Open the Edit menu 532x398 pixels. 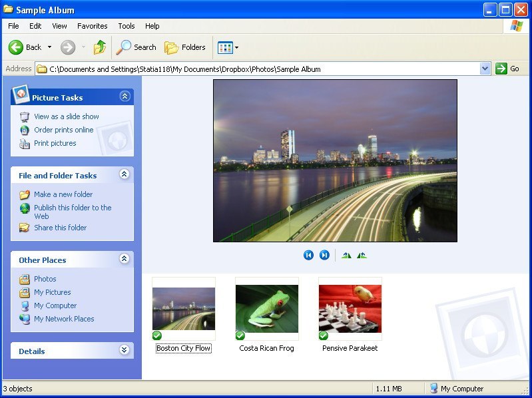pyautogui.click(x=35, y=26)
